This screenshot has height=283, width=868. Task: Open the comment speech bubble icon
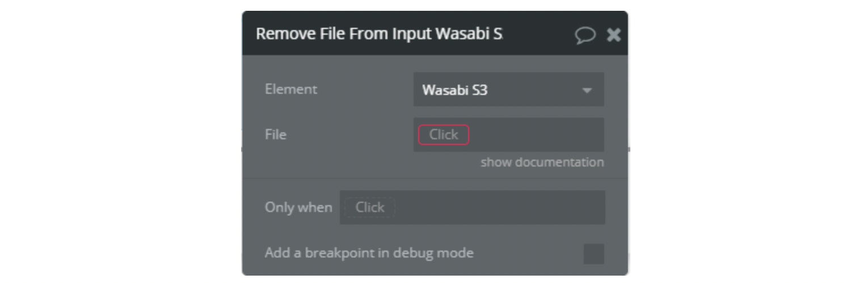tap(585, 35)
